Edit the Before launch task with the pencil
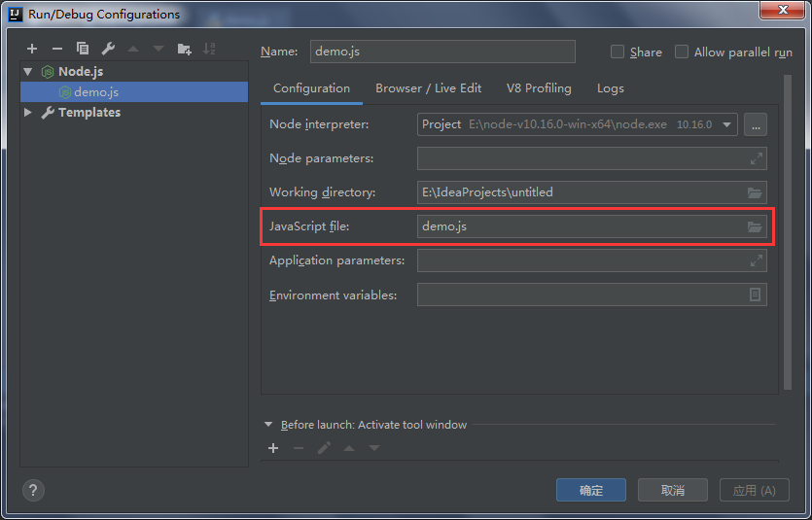This screenshot has width=812, height=520. (324, 448)
